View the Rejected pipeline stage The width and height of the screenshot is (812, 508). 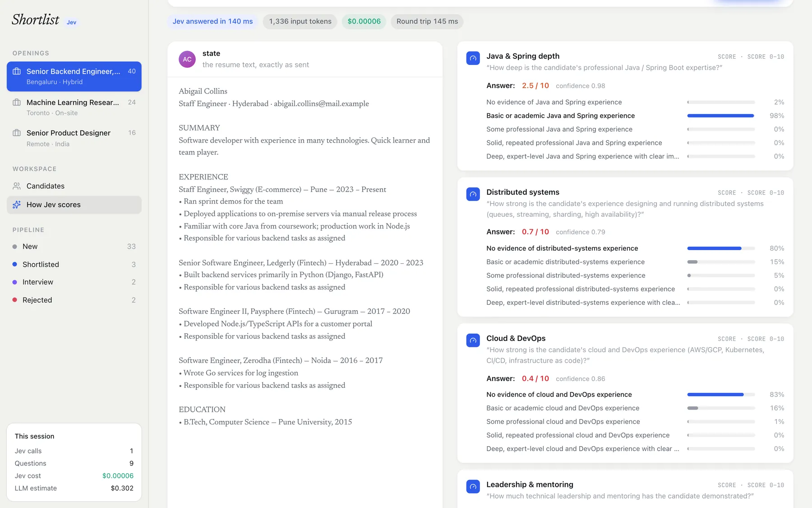74,300
